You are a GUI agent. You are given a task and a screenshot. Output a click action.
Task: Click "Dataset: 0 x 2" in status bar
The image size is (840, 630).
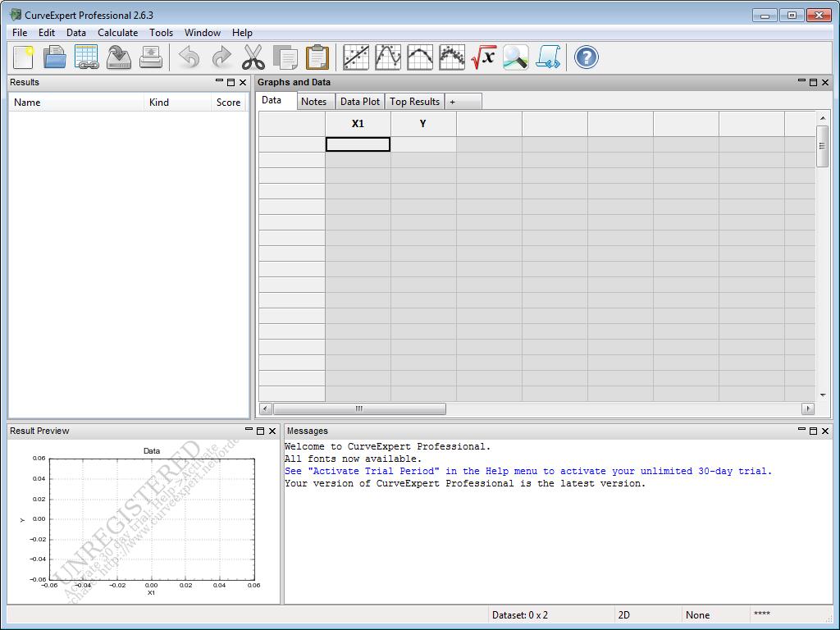tap(519, 615)
